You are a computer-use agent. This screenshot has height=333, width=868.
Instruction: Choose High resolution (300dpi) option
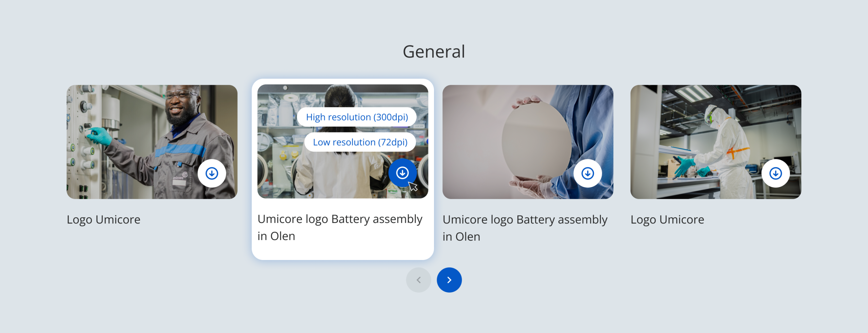click(357, 117)
